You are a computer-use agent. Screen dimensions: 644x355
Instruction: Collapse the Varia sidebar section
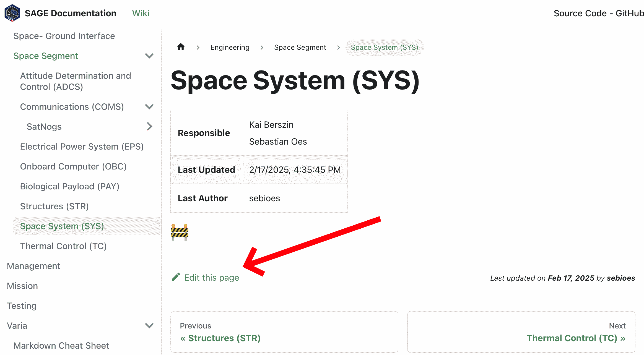click(x=149, y=326)
